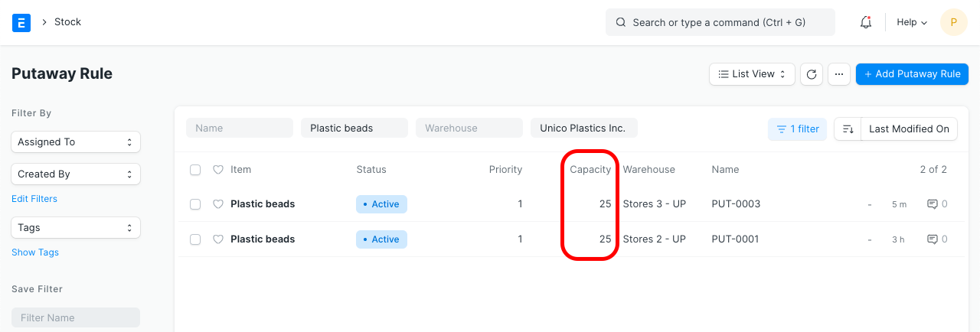Refresh the Putaway Rule list
The width and height of the screenshot is (980, 332).
tap(812, 74)
